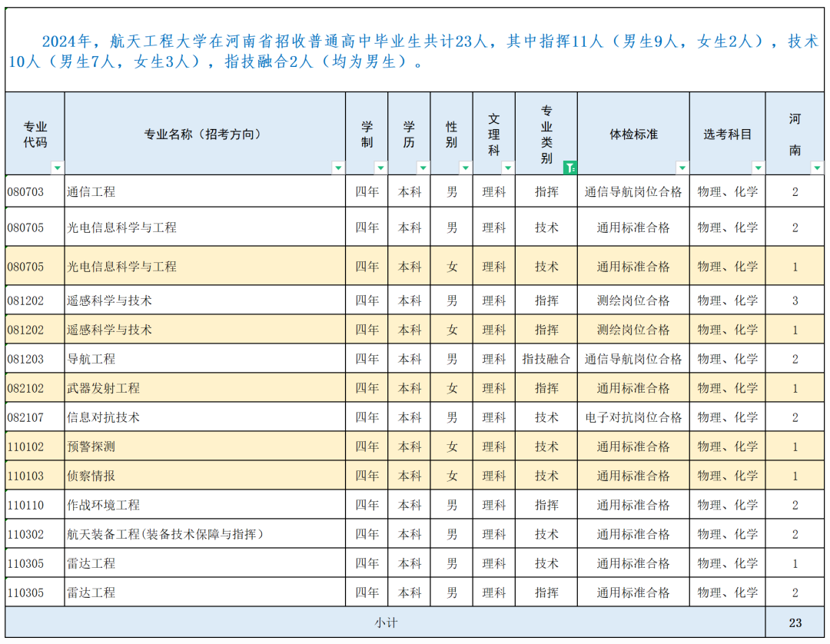Open the 河南 column filter dropdown

pos(816,168)
